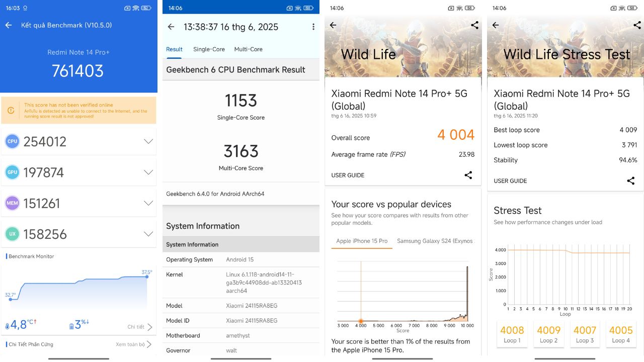Share Stress Test result beside USER GUIDE
The height and width of the screenshot is (362, 644).
(630, 180)
